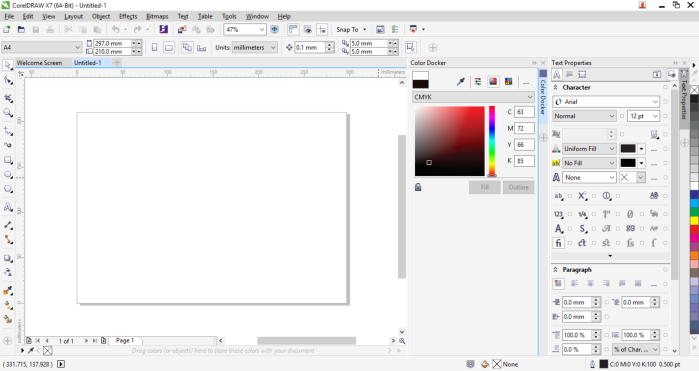
Task: Select the Smart Fill tool
Action: [8, 319]
